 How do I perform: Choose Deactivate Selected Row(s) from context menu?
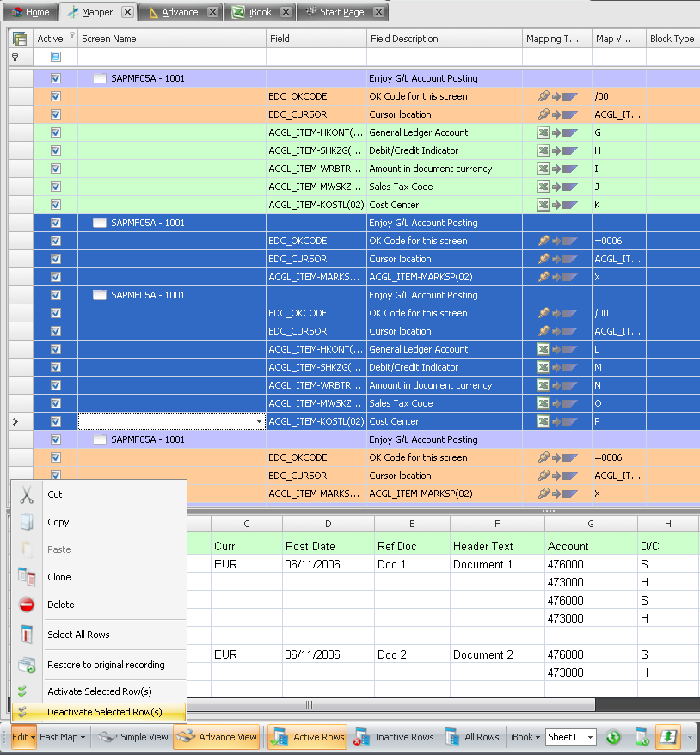coord(107,712)
